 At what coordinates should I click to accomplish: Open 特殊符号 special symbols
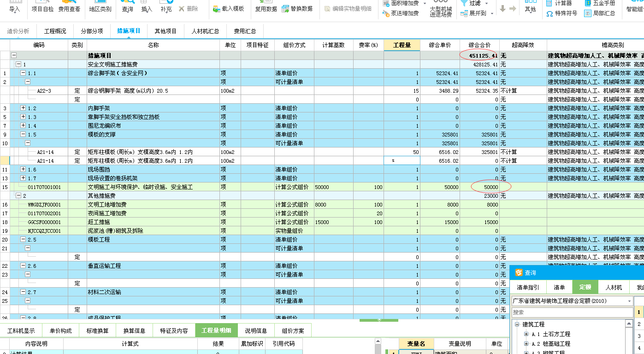click(561, 13)
